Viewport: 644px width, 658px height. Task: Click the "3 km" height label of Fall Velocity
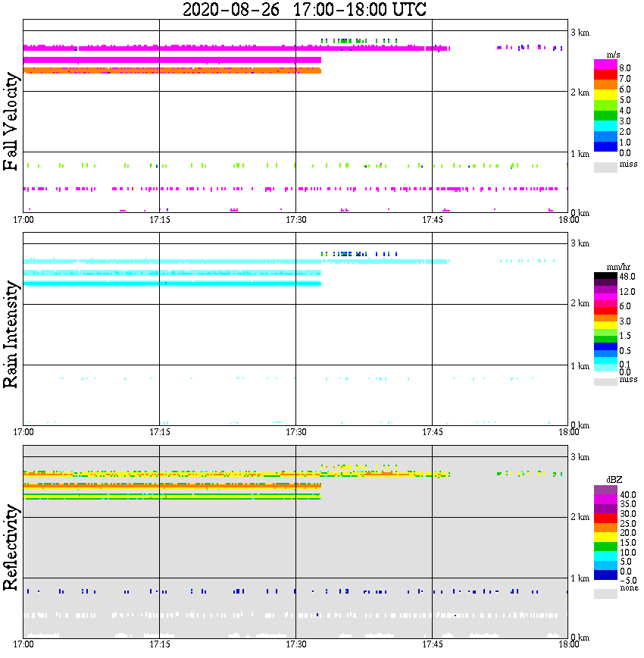[580, 33]
